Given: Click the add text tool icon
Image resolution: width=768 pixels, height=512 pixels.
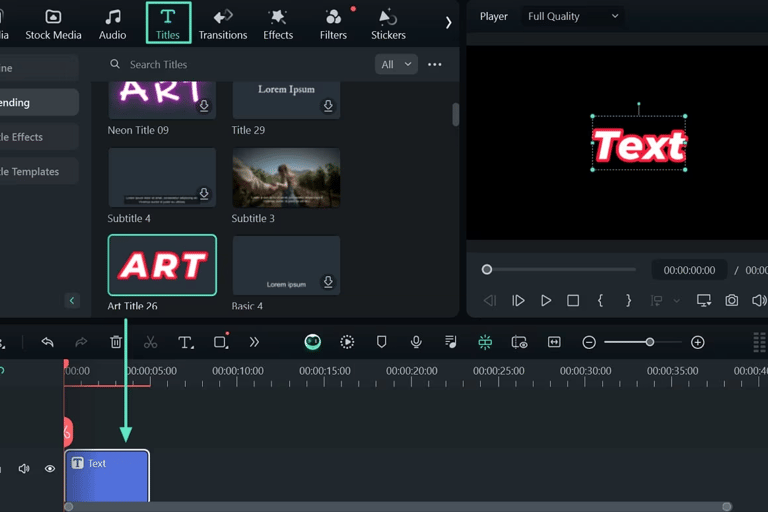Looking at the screenshot, I should point(185,342).
